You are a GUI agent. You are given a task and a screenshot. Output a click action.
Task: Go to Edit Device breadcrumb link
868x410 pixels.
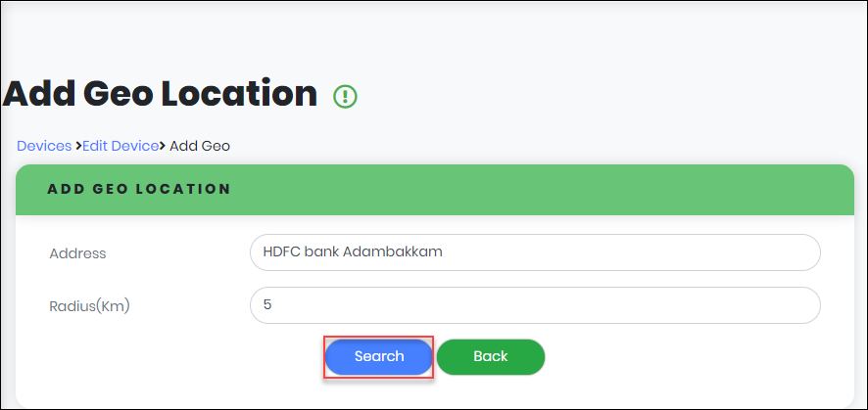(x=120, y=146)
